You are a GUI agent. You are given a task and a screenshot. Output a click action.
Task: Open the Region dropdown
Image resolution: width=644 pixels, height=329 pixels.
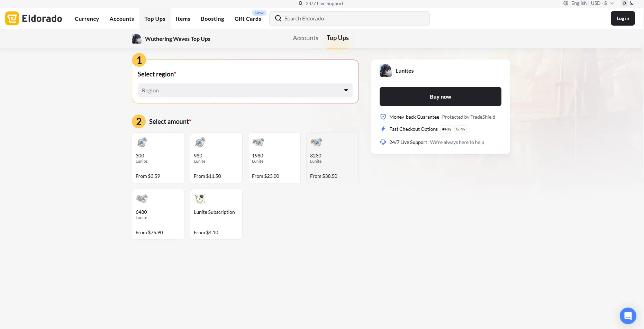[x=245, y=90]
